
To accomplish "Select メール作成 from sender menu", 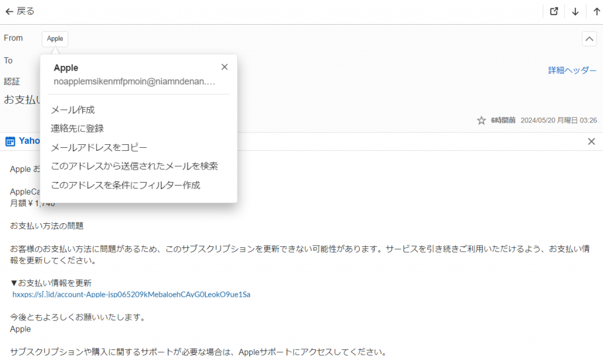I will click(x=73, y=110).
